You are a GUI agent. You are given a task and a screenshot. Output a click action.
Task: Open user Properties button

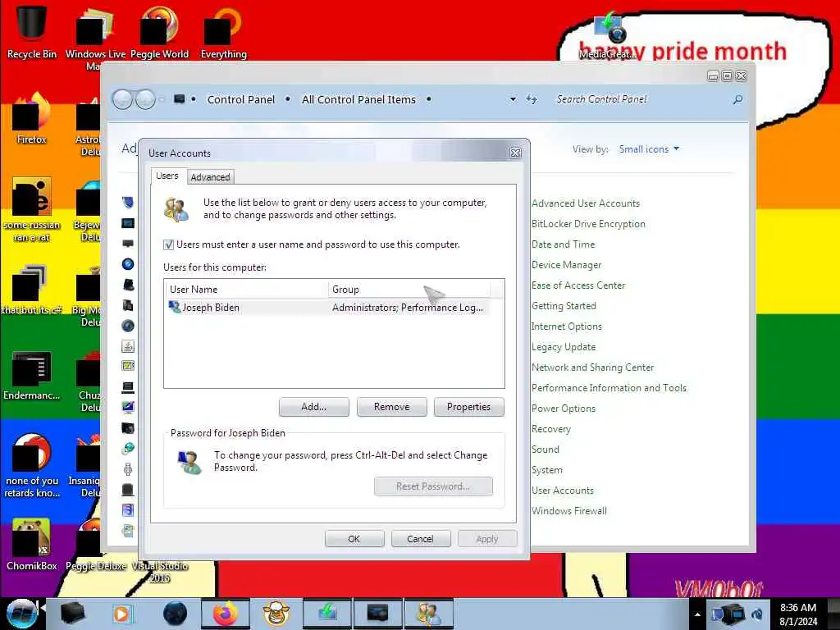tap(468, 407)
